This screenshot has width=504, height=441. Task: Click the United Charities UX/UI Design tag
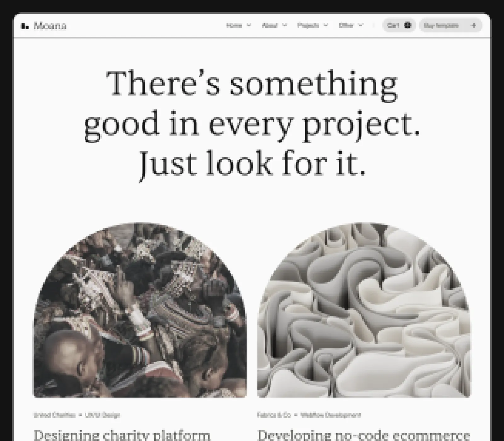pyautogui.click(x=77, y=415)
